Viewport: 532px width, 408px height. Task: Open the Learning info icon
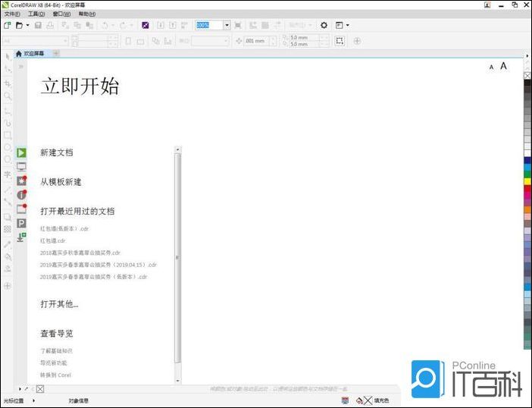[21, 195]
